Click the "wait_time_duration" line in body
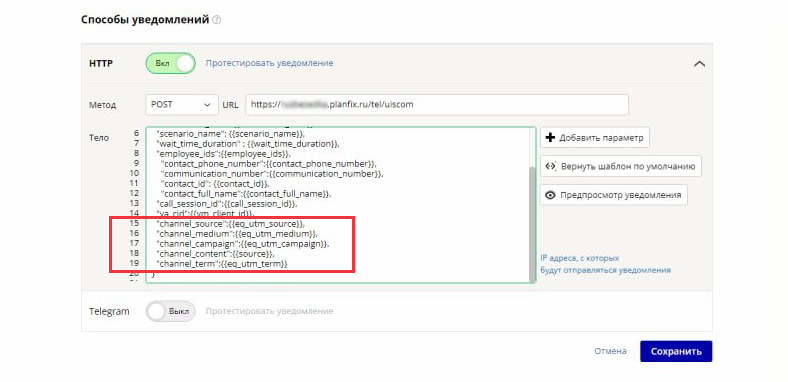The image size is (788, 382). [x=248, y=144]
